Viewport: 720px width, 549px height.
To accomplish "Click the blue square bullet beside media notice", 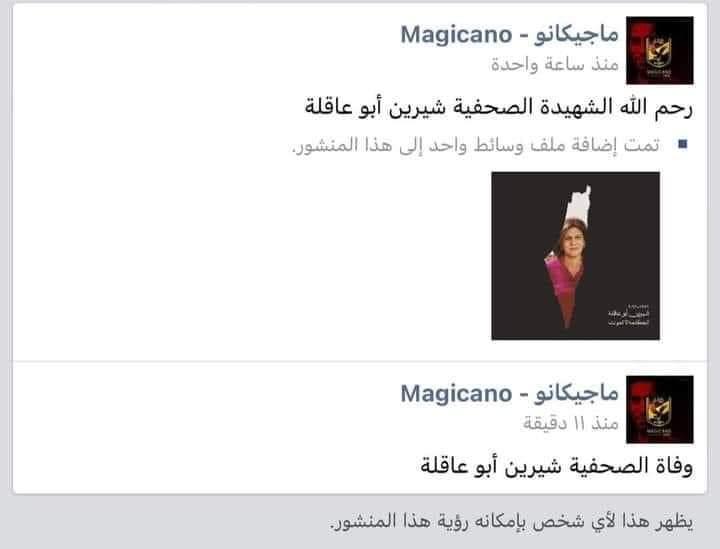I will click(x=682, y=145).
